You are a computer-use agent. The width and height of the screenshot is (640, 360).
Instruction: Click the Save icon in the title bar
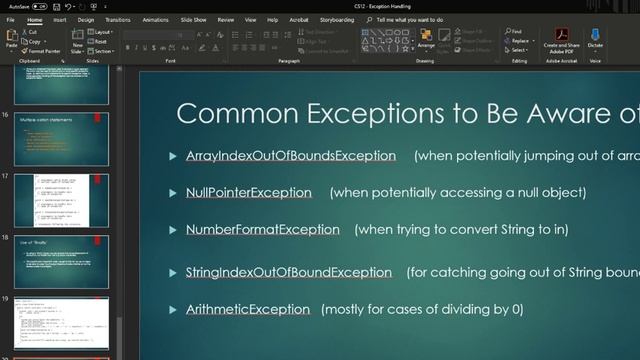point(56,7)
